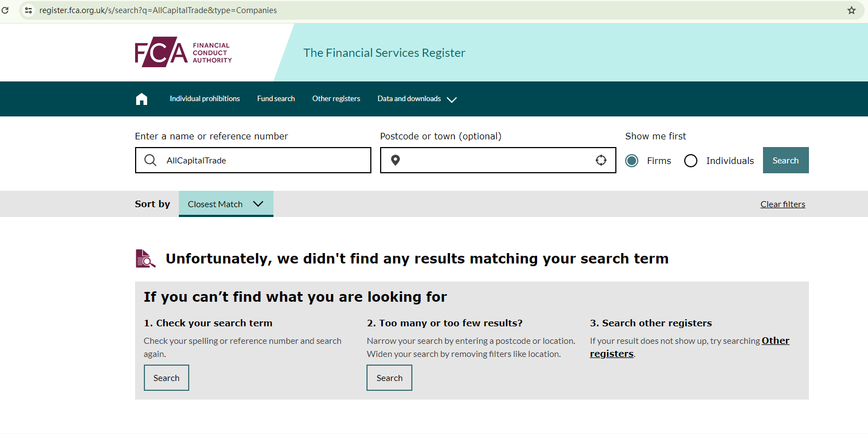
Task: Click the Clear filters link
Action: 782,204
